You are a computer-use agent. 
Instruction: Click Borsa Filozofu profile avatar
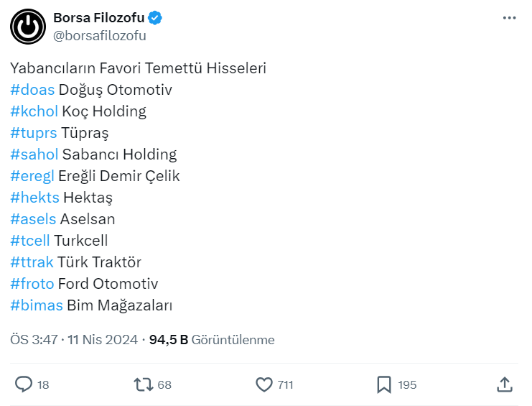[27, 27]
